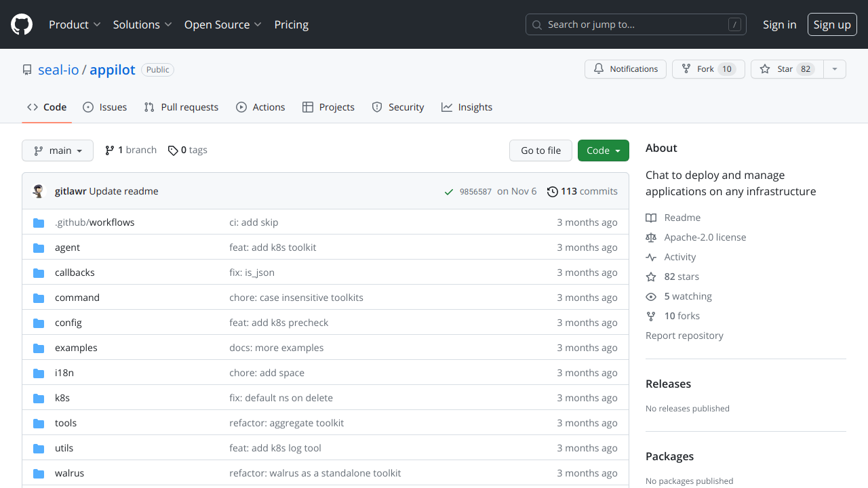Click the folder icon next to i18n

(x=39, y=373)
